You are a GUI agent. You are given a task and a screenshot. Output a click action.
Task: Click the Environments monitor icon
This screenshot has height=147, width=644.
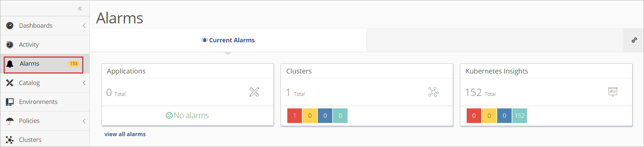(x=10, y=102)
